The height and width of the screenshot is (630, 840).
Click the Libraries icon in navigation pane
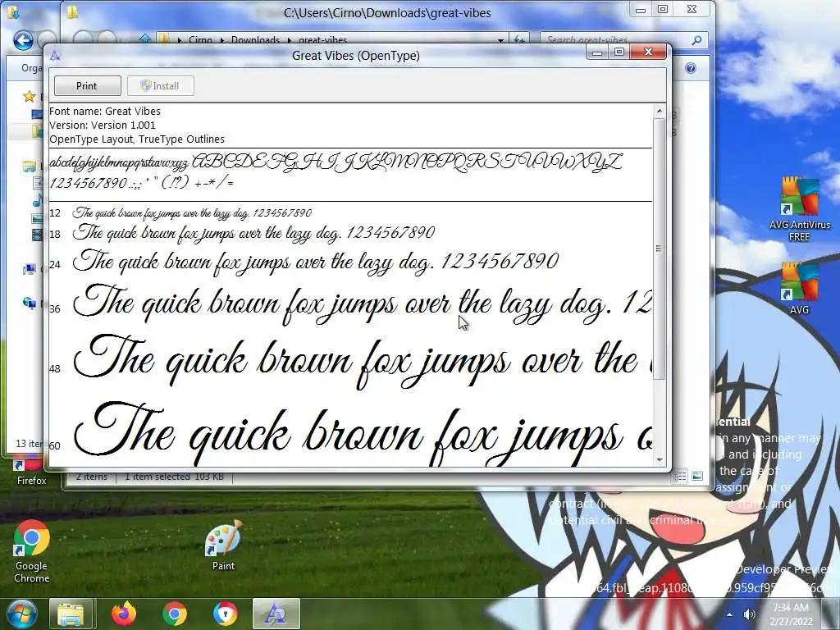coord(29,167)
